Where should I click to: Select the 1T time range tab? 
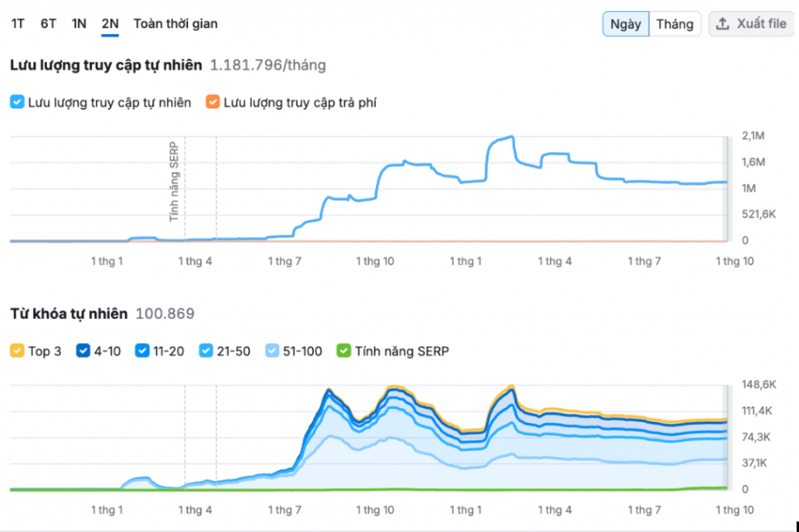click(17, 23)
